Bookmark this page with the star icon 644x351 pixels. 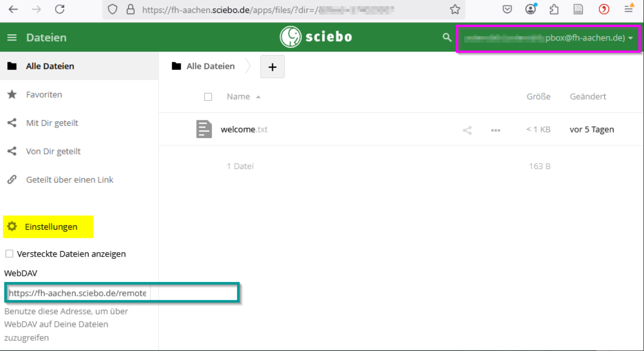click(455, 9)
